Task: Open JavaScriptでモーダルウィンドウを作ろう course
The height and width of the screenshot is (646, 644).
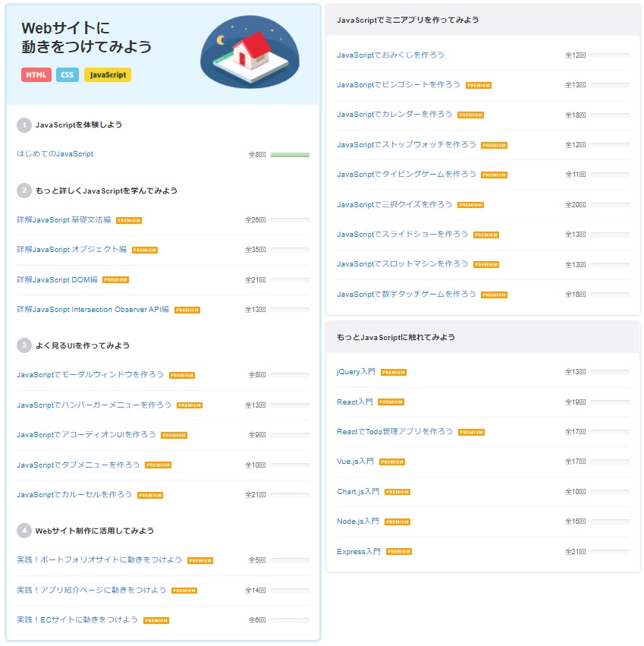Action: tap(90, 375)
